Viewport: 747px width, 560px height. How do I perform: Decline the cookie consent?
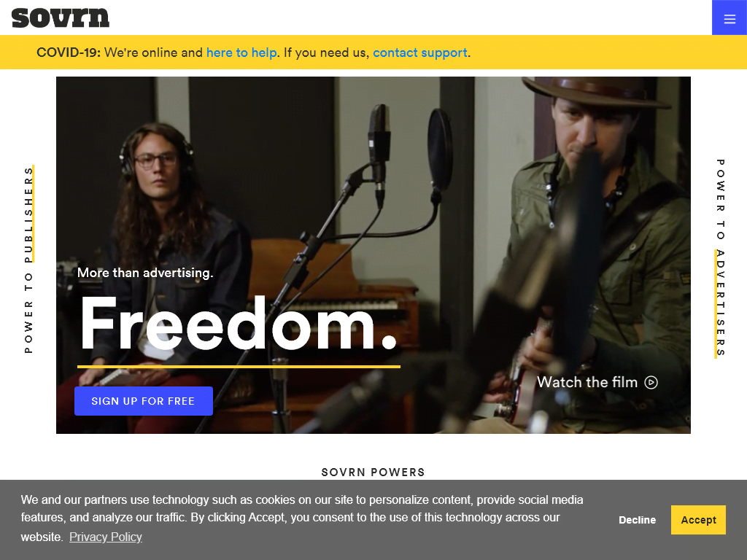[x=637, y=520]
